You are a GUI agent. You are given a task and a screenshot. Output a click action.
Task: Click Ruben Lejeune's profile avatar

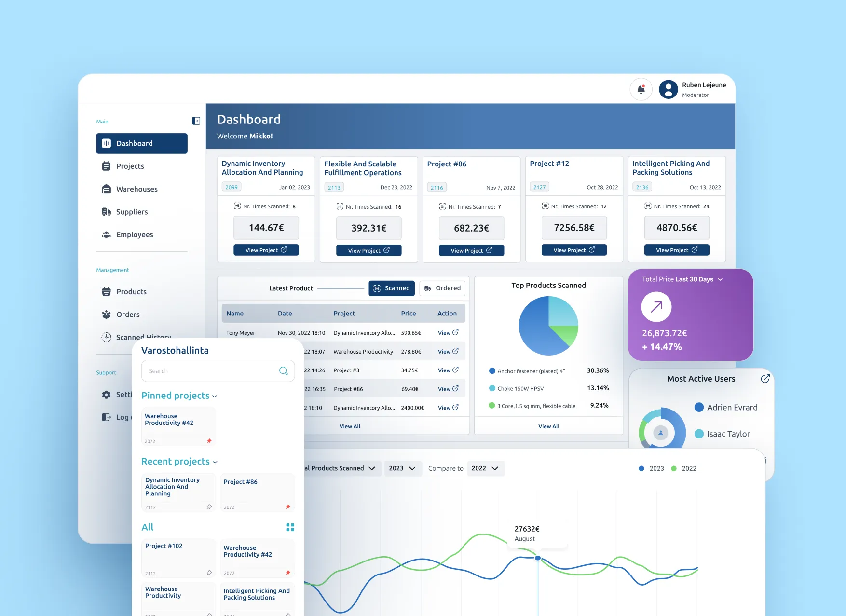[668, 89]
